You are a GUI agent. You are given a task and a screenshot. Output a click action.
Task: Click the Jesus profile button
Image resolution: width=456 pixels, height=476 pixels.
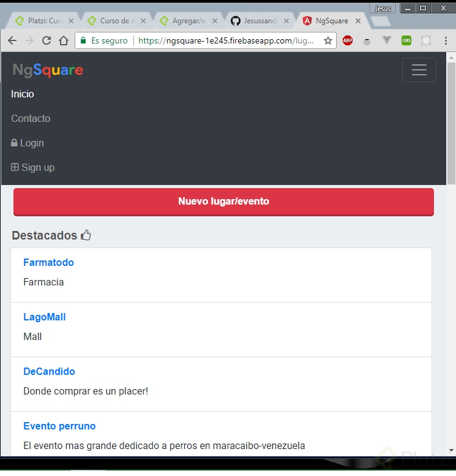383,9
